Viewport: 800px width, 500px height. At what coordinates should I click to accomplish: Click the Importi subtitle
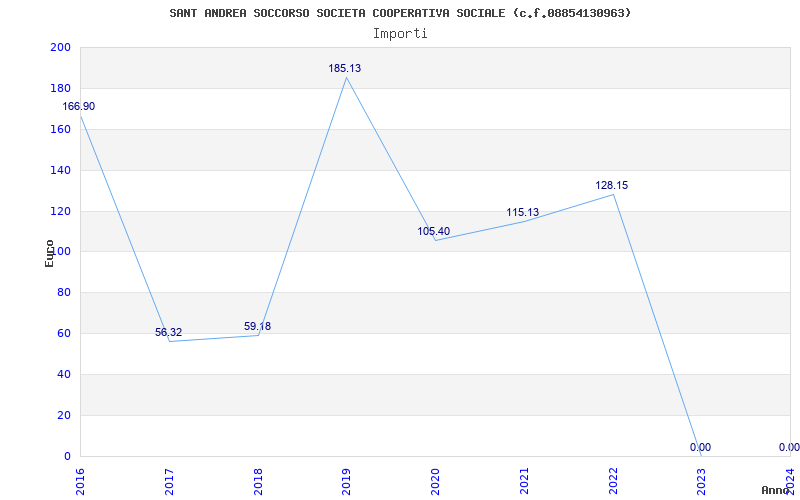400,34
